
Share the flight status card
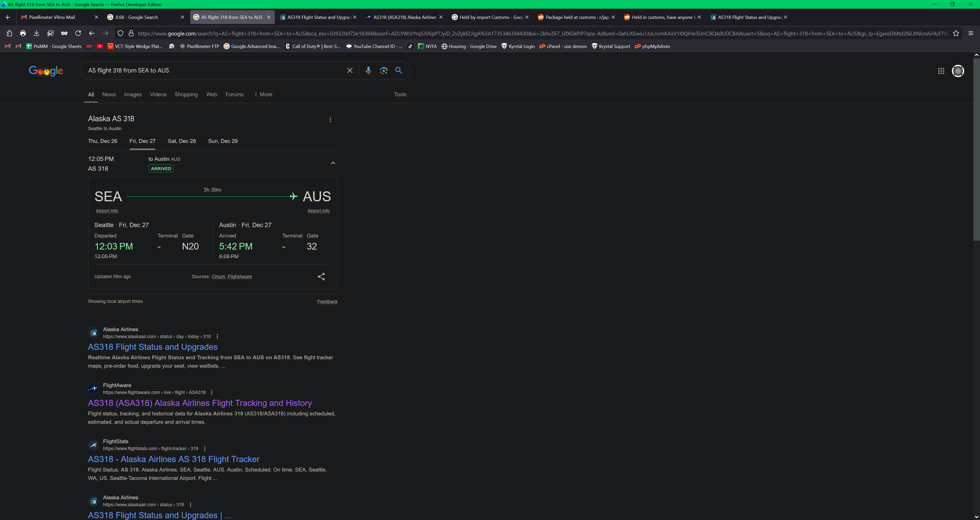321,277
